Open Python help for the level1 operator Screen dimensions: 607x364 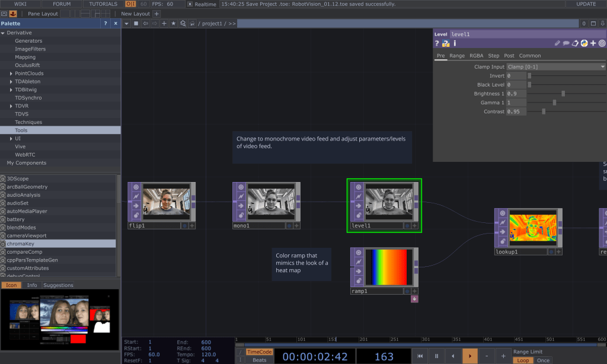point(445,43)
